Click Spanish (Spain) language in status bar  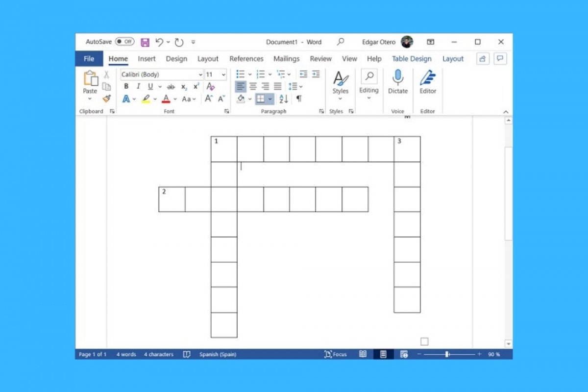(x=218, y=354)
